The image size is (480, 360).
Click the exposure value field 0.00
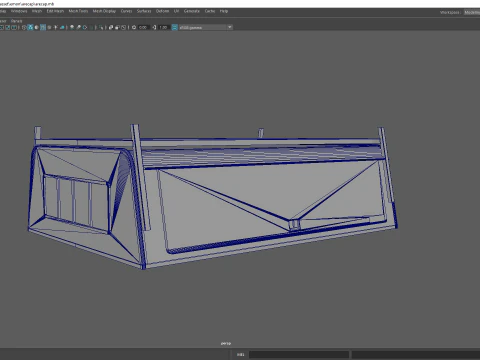tap(143, 27)
